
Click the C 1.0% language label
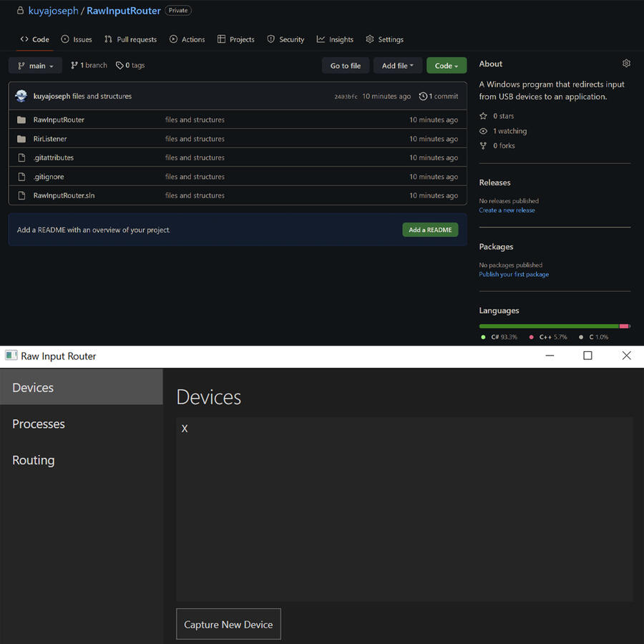[593, 337]
